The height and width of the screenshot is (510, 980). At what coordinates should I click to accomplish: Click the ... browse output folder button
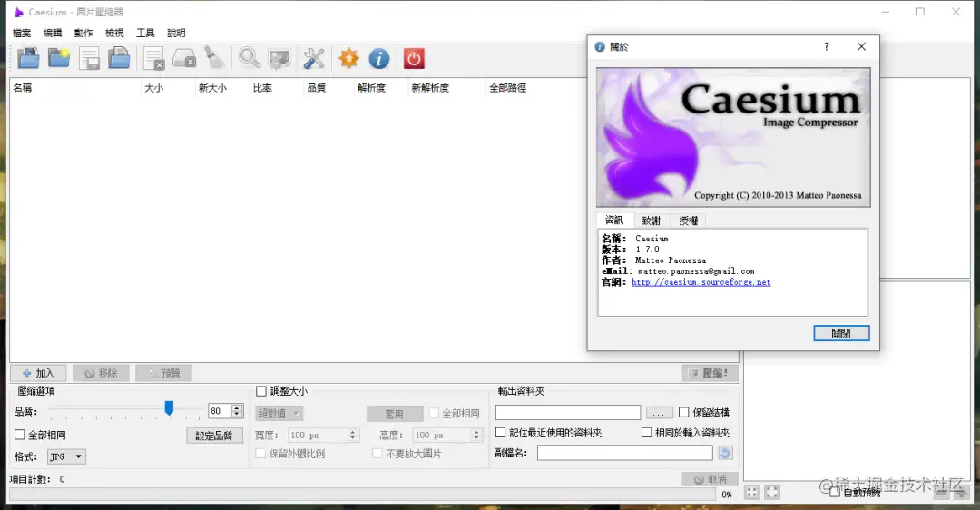click(x=659, y=413)
